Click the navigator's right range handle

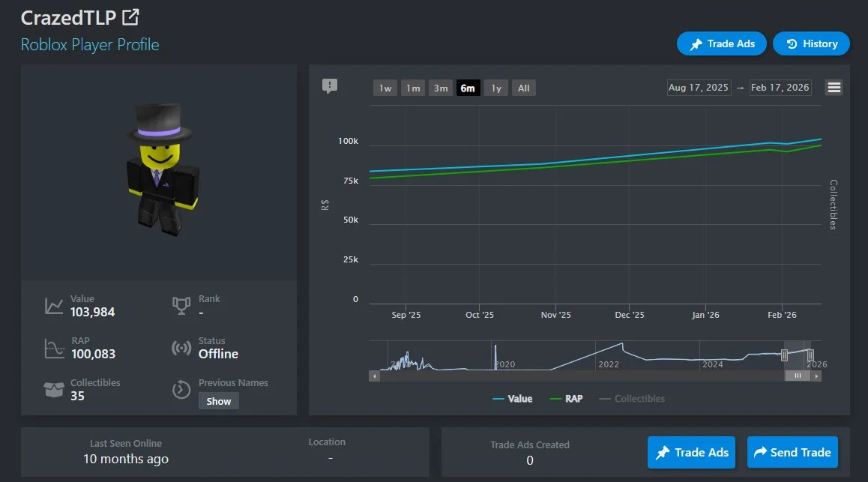coord(810,355)
